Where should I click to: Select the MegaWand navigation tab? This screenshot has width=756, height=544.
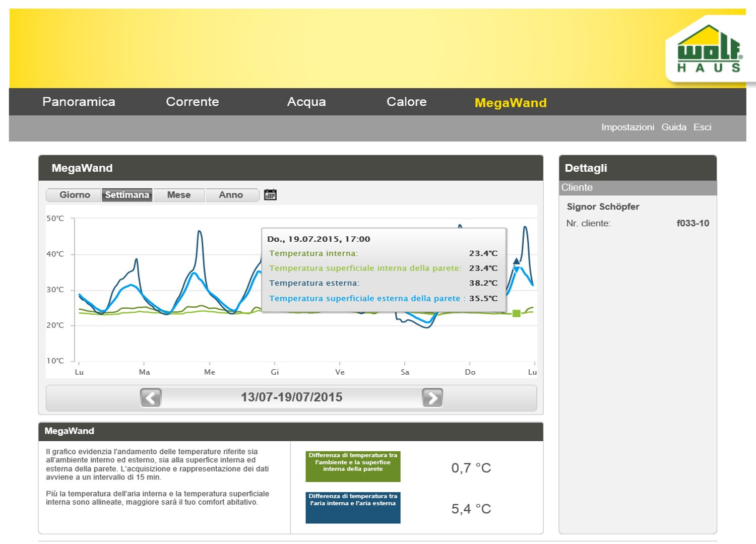[x=511, y=103]
